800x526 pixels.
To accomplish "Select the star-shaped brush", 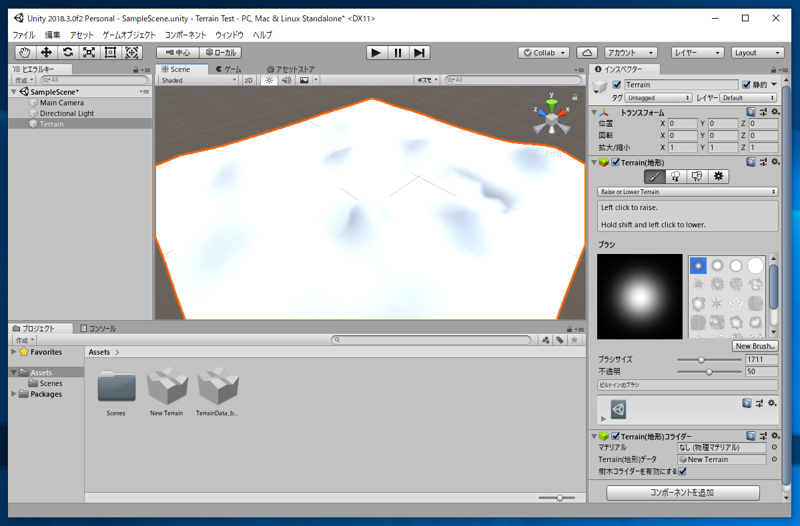I will pyautogui.click(x=736, y=304).
